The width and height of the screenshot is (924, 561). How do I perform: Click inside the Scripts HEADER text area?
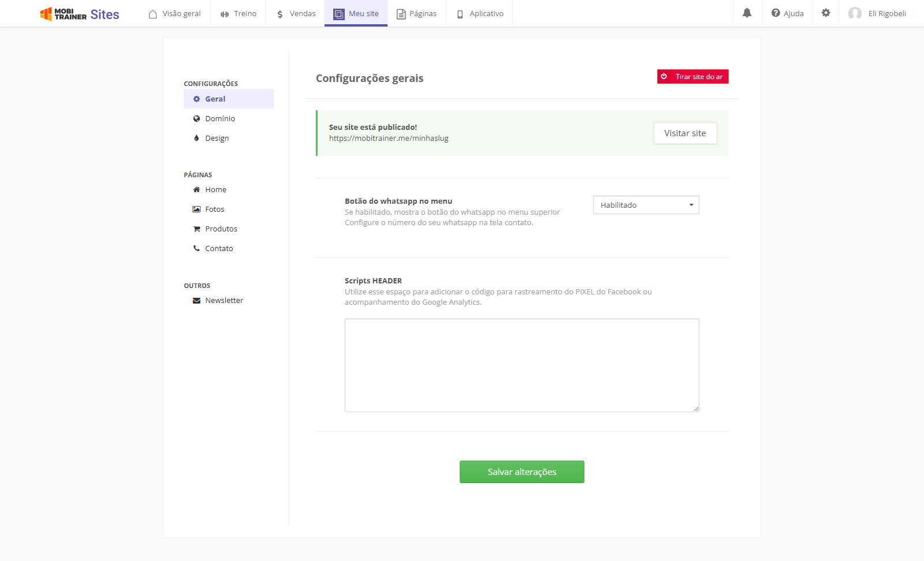[522, 365]
